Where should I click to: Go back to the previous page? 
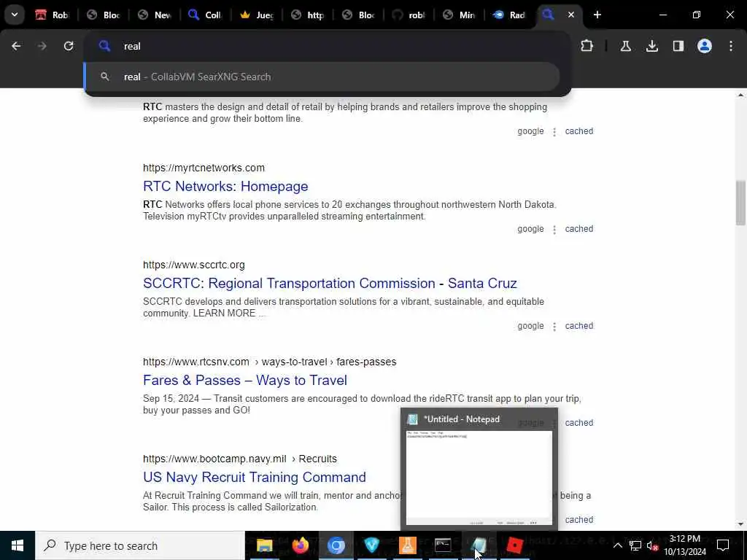pyautogui.click(x=16, y=46)
